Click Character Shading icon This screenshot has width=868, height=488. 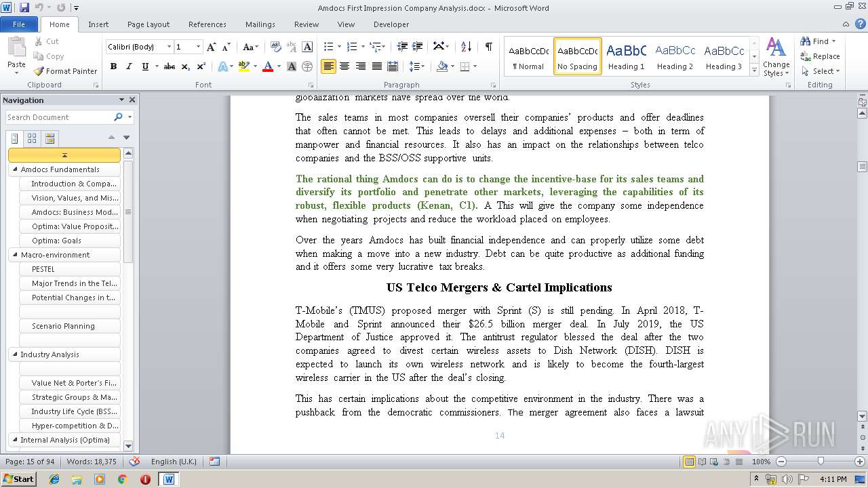click(292, 66)
